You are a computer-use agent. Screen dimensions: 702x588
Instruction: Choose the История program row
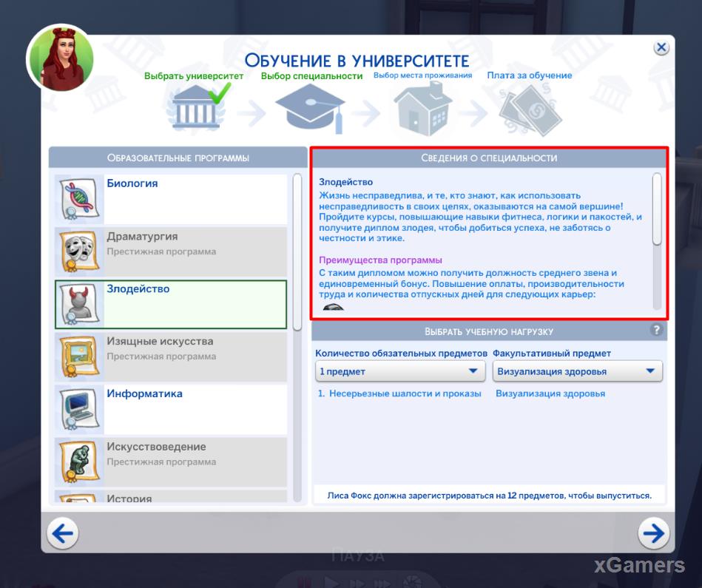pyautogui.click(x=171, y=496)
